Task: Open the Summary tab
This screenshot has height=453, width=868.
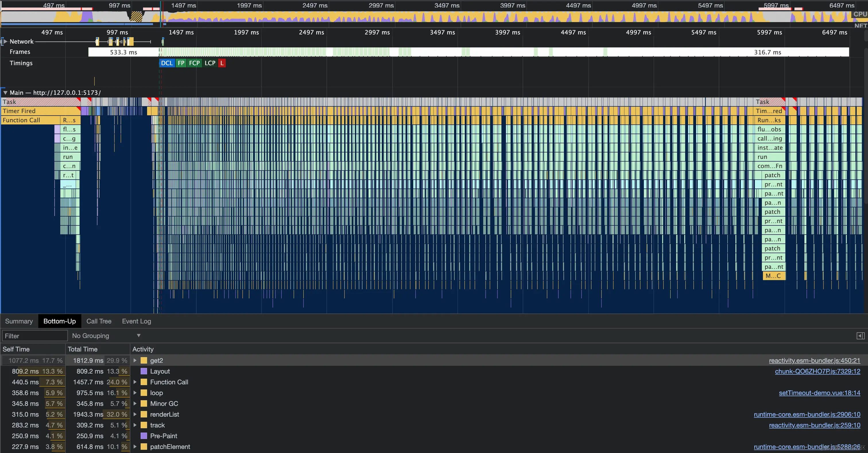Action: (19, 321)
